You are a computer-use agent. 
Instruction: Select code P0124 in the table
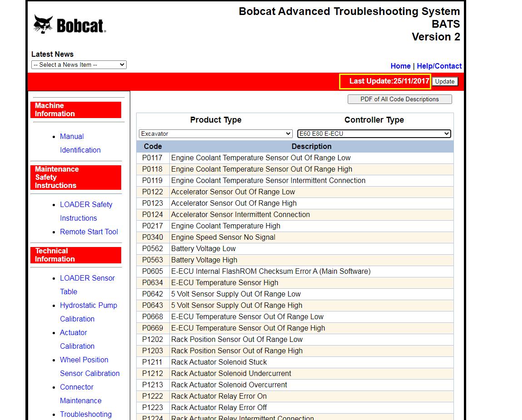click(153, 214)
